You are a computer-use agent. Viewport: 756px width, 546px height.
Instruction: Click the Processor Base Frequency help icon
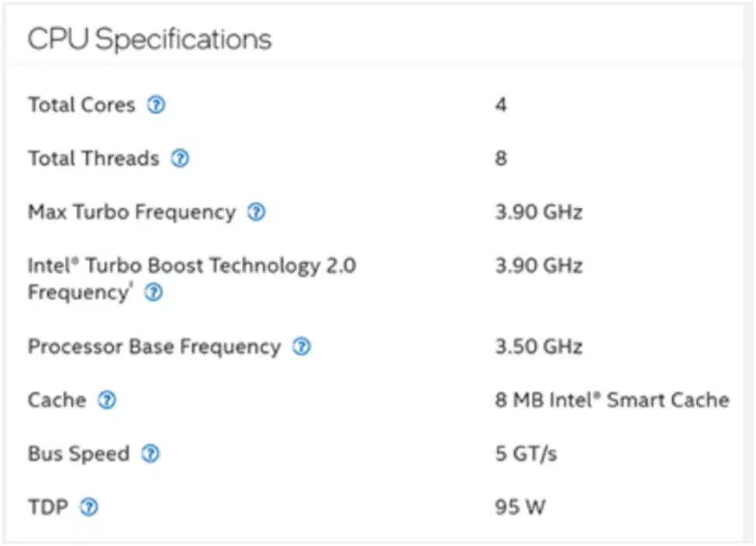(x=302, y=347)
